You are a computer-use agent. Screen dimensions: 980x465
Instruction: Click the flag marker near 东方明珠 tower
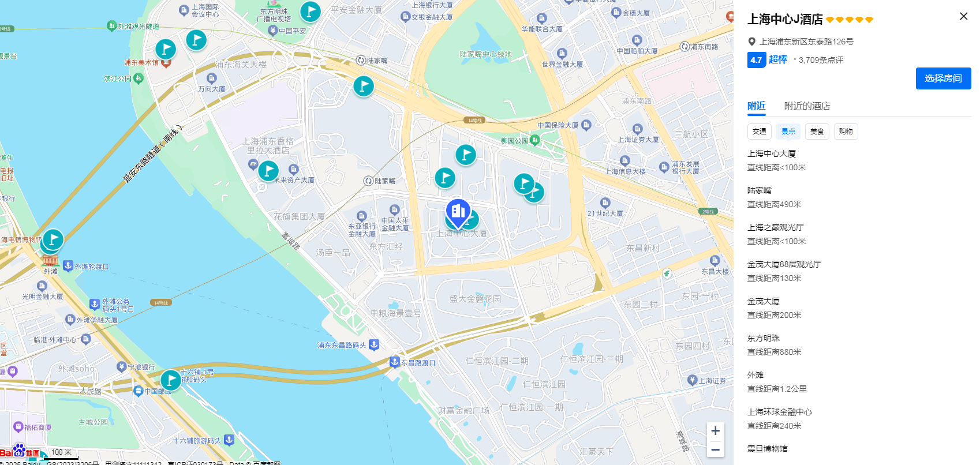pos(311,11)
